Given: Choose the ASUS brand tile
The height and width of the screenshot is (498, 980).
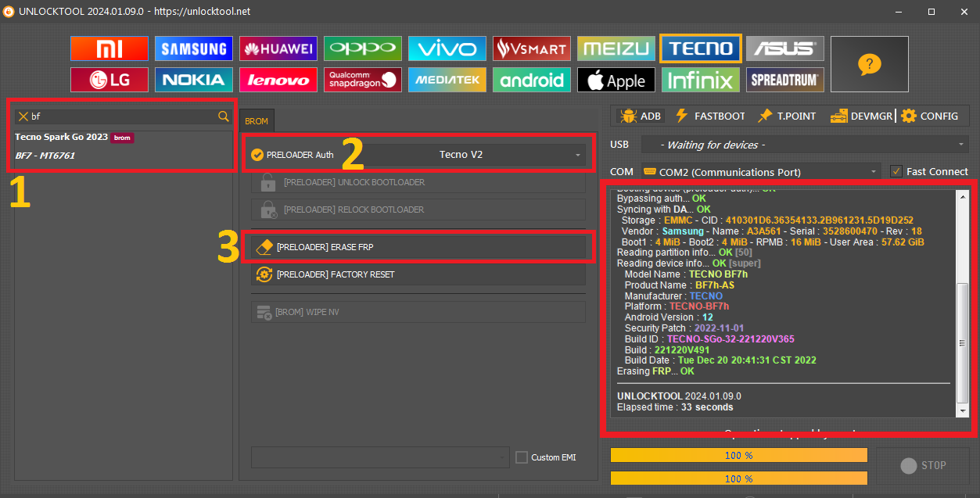Looking at the screenshot, I should coord(785,48).
